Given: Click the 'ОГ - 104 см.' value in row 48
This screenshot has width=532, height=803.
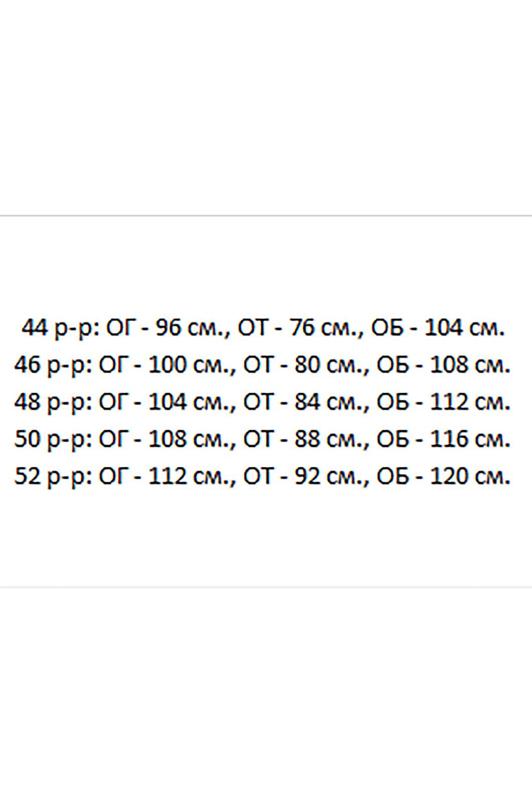Looking at the screenshot, I should pos(167,403).
